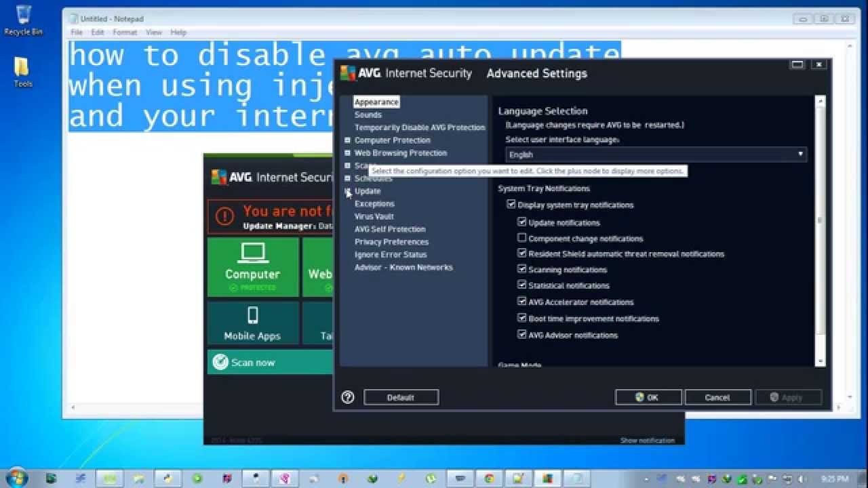Image resolution: width=868 pixels, height=488 pixels.
Task: Click the AVG logo in Advanced Settings title
Action: coord(349,73)
